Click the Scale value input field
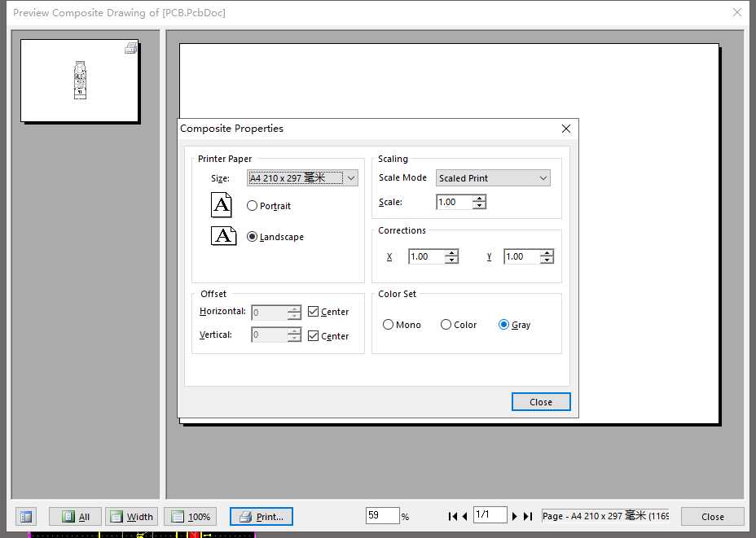The width and height of the screenshot is (756, 538). tap(455, 202)
